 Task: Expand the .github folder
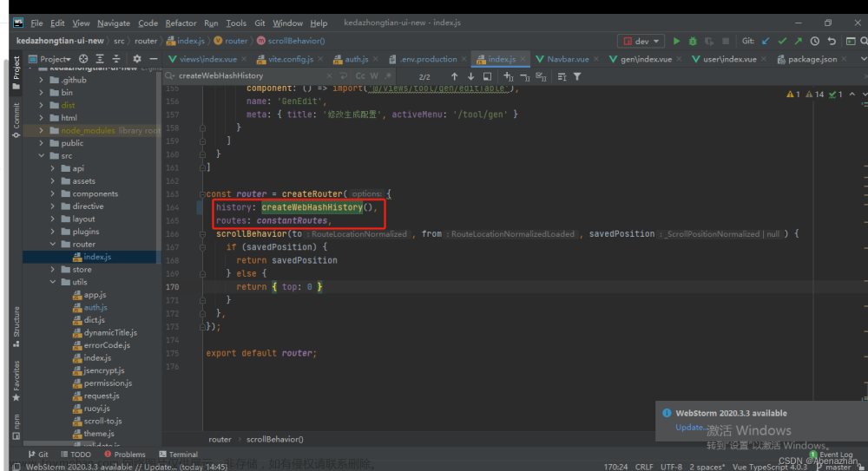click(x=41, y=80)
